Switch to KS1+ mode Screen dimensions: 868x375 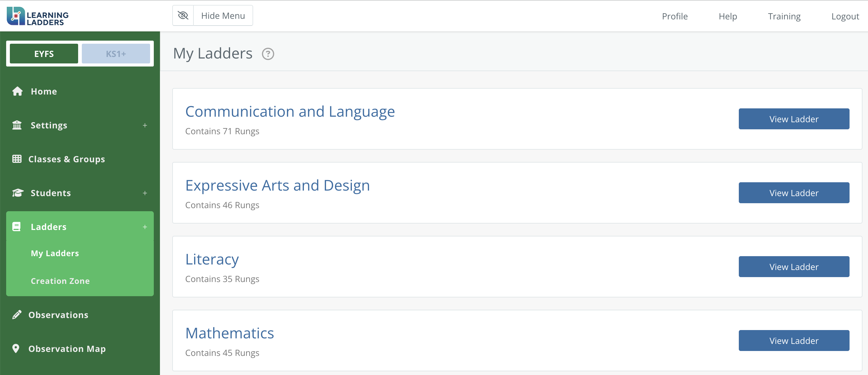116,54
